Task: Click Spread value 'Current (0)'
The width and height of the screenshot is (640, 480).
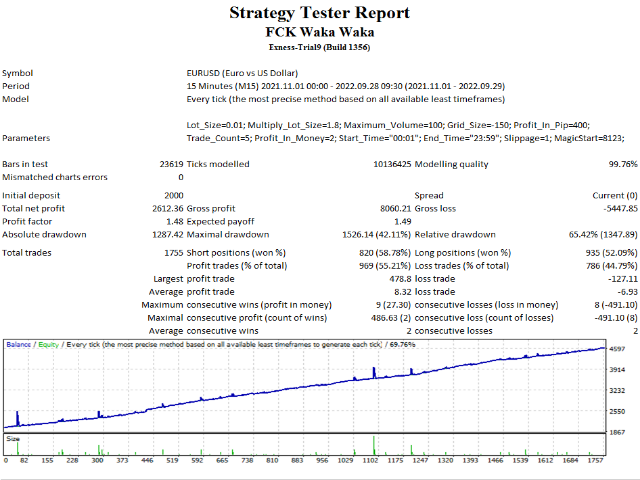Action: click(615, 196)
